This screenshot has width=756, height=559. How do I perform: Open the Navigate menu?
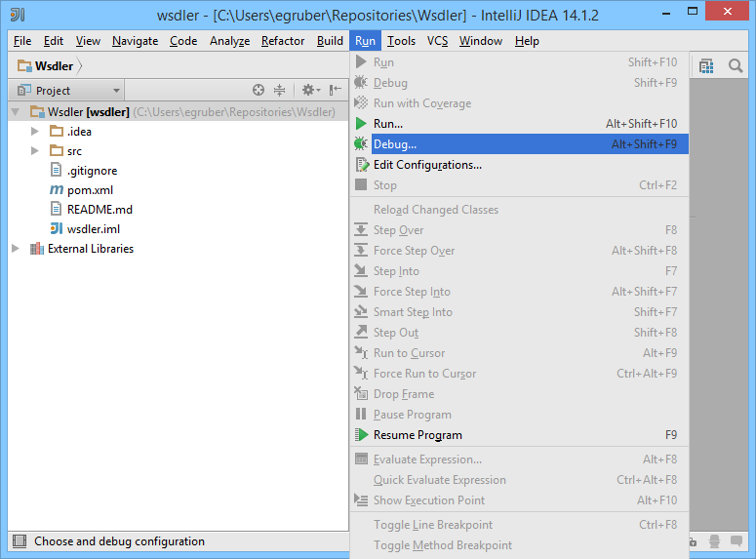pyautogui.click(x=135, y=41)
